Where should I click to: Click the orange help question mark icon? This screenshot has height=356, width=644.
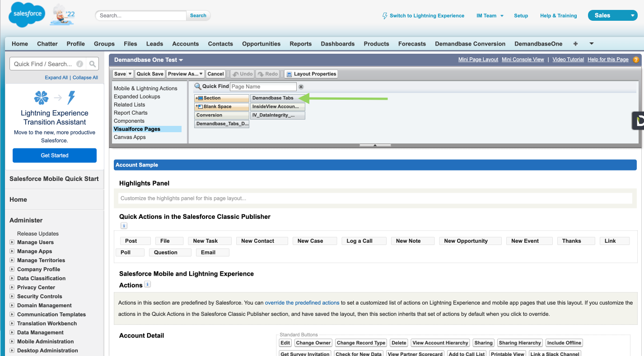636,60
